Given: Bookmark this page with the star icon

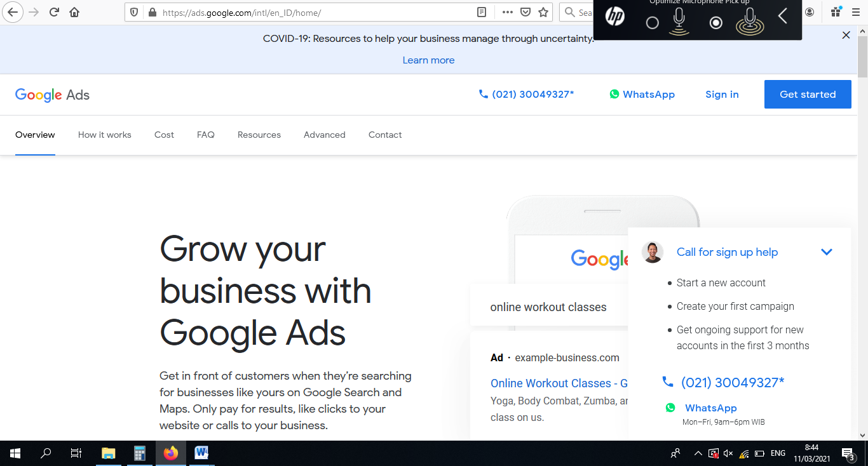Looking at the screenshot, I should click(x=543, y=12).
